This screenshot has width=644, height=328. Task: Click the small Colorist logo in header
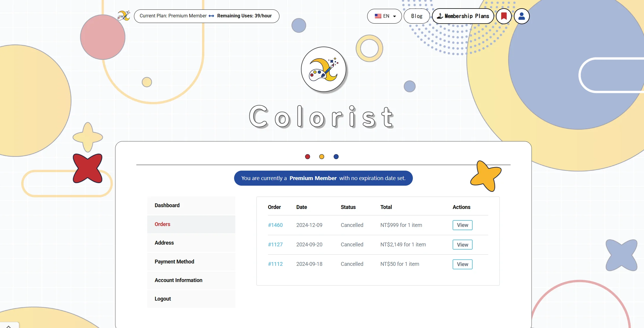coord(124,16)
